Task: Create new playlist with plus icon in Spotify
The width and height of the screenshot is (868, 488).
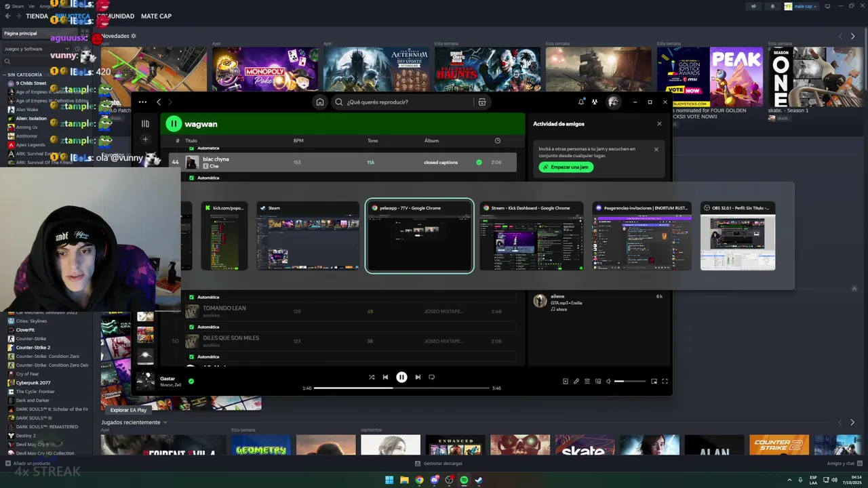Action: click(145, 140)
